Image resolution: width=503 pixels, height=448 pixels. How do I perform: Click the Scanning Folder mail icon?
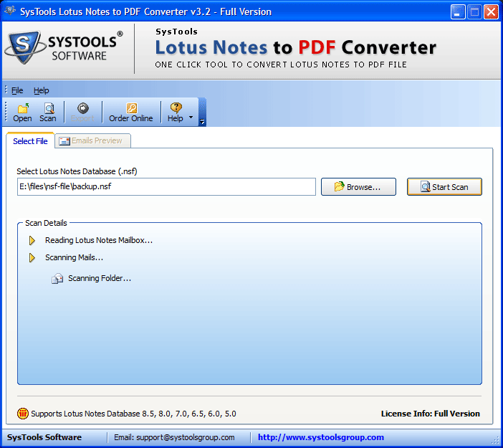tap(57, 278)
